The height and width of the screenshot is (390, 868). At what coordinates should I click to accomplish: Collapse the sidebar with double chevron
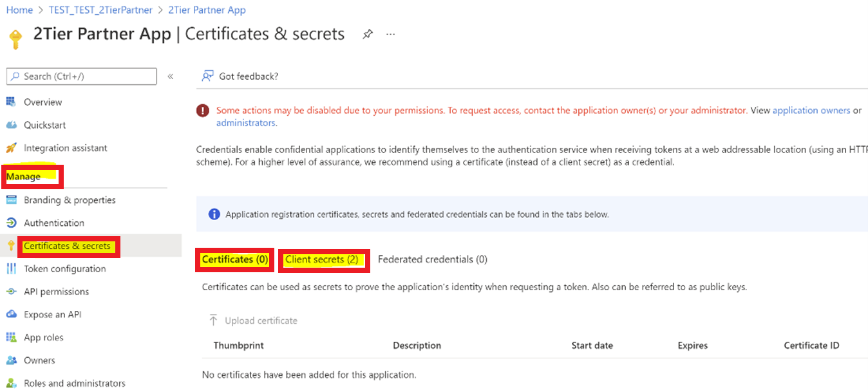(x=171, y=77)
